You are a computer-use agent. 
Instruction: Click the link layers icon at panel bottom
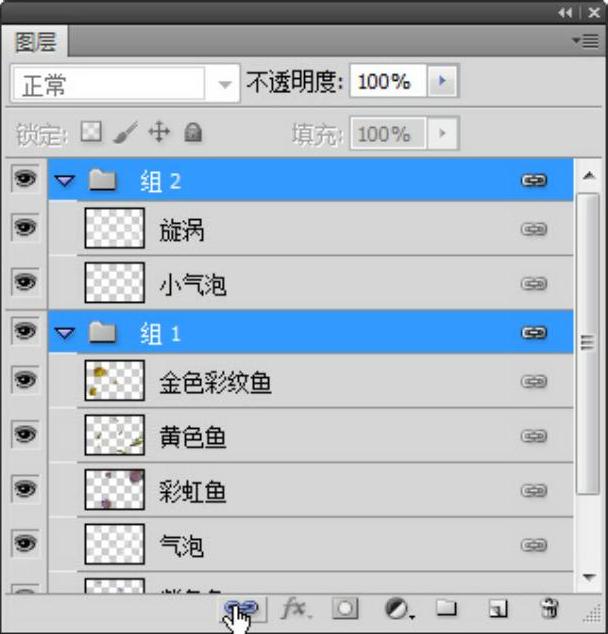pyautogui.click(x=242, y=607)
